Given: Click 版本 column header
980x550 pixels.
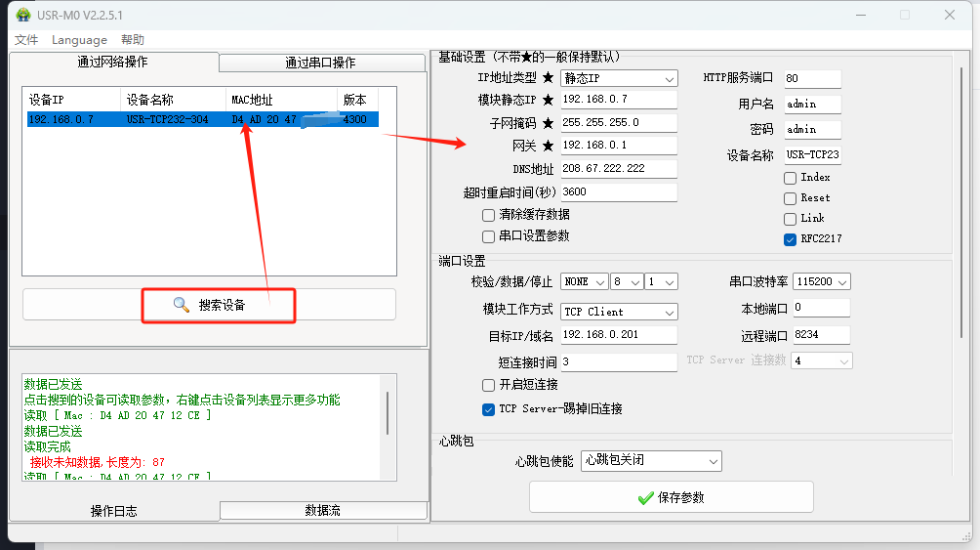Looking at the screenshot, I should click(x=358, y=100).
